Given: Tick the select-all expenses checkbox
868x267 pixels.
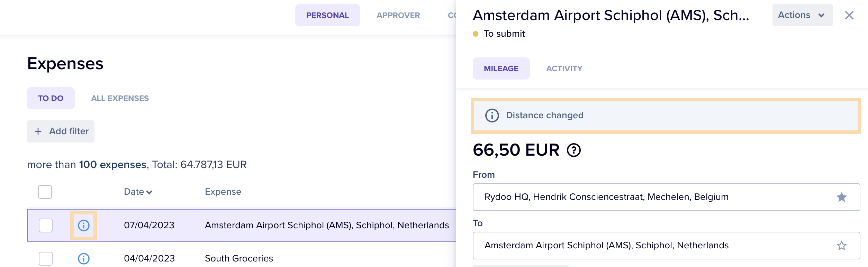Looking at the screenshot, I should coord(45,192).
